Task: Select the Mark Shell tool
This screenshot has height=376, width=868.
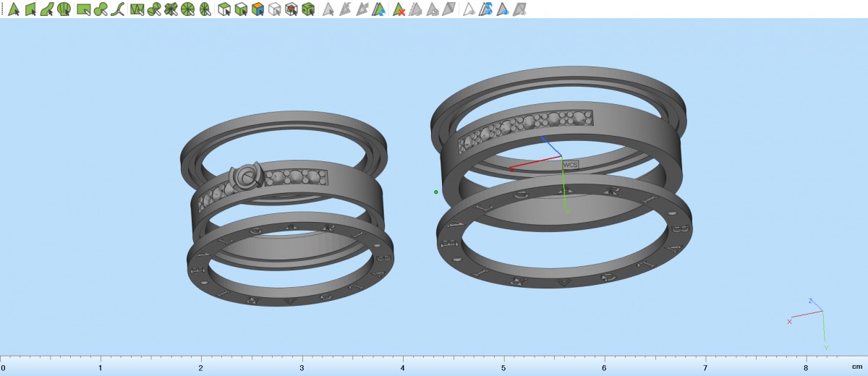Action: tap(64, 9)
